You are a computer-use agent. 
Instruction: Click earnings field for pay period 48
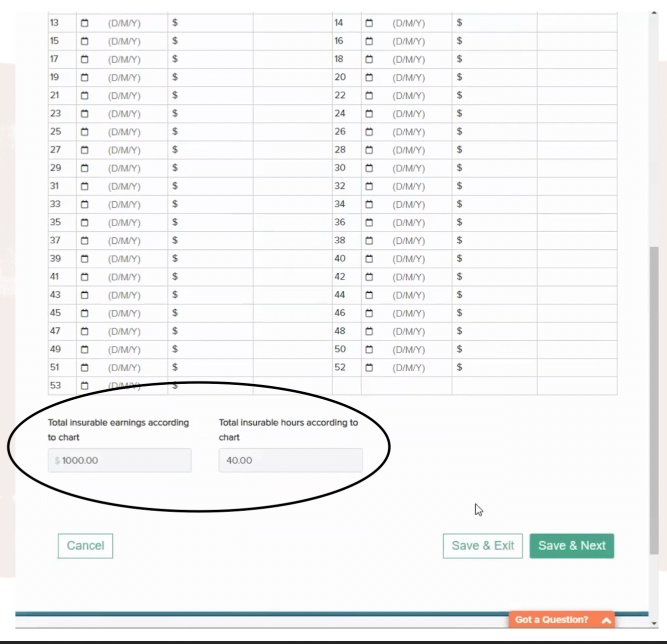coord(494,331)
